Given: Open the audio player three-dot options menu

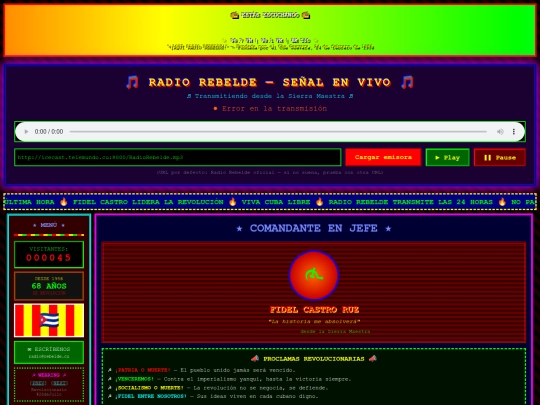Looking at the screenshot, I should coord(513,132).
